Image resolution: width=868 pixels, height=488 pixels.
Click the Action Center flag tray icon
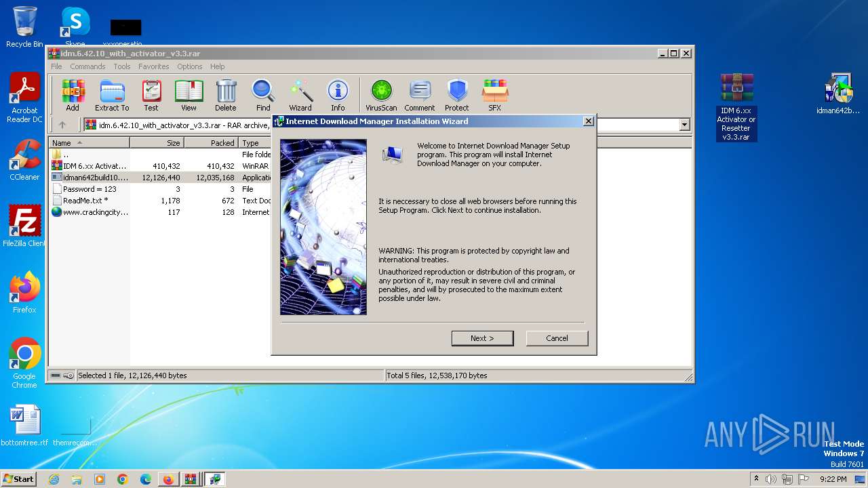[804, 479]
